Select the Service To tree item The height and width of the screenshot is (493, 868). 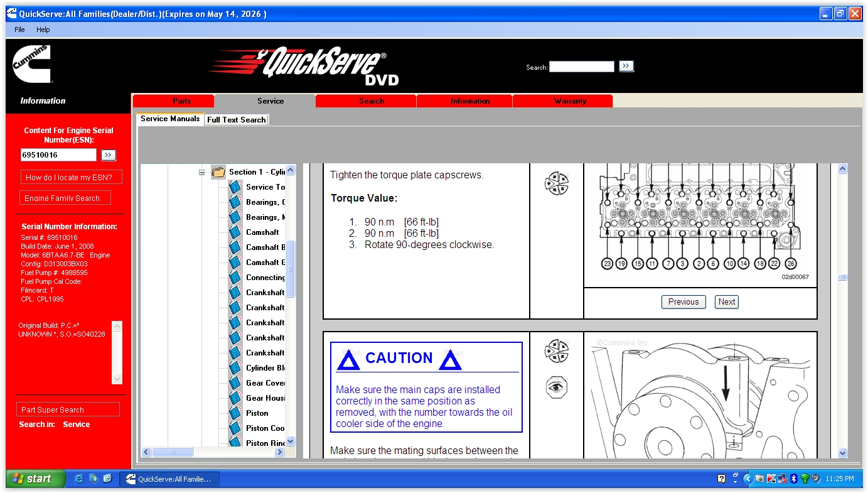[265, 187]
